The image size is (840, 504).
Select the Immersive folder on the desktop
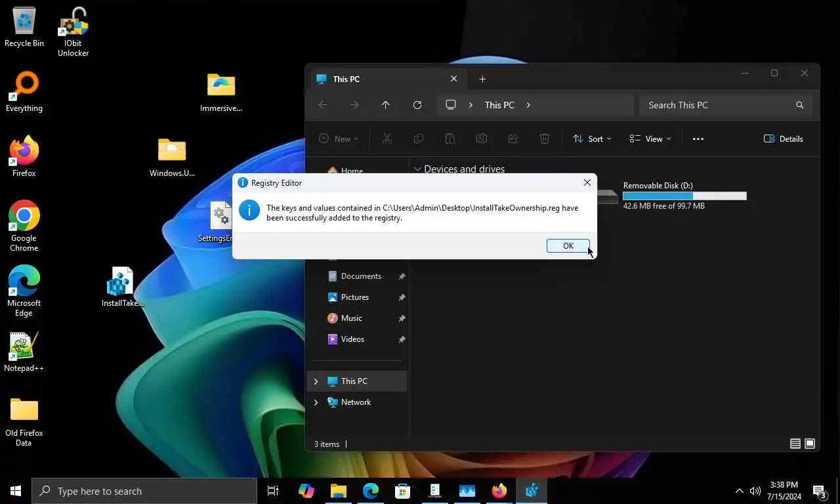pos(221,92)
